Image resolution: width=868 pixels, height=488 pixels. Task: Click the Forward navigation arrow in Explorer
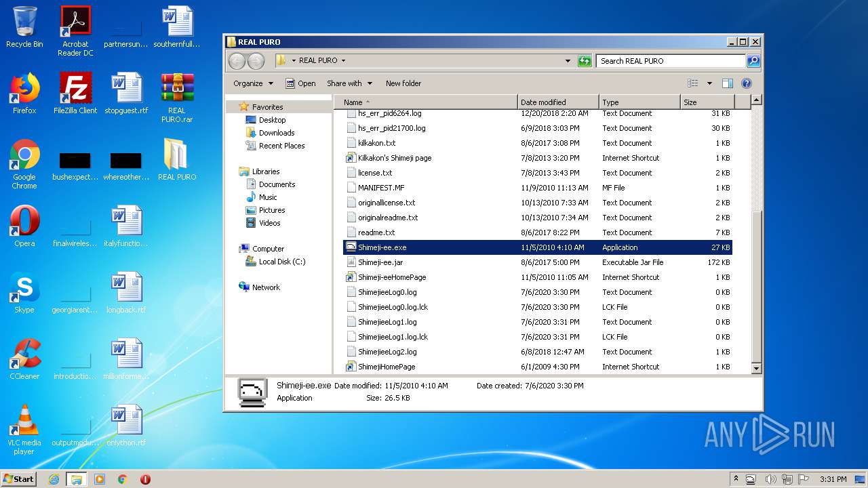click(256, 61)
